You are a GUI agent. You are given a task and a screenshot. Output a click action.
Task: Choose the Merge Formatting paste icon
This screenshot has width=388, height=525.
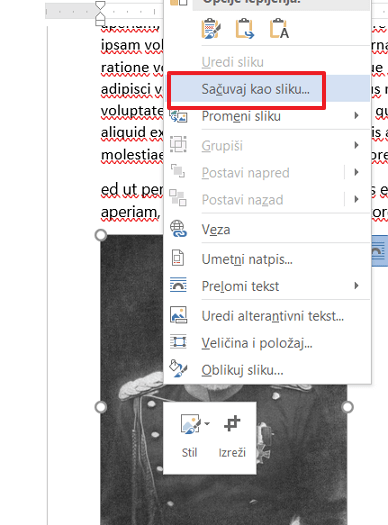[245, 29]
